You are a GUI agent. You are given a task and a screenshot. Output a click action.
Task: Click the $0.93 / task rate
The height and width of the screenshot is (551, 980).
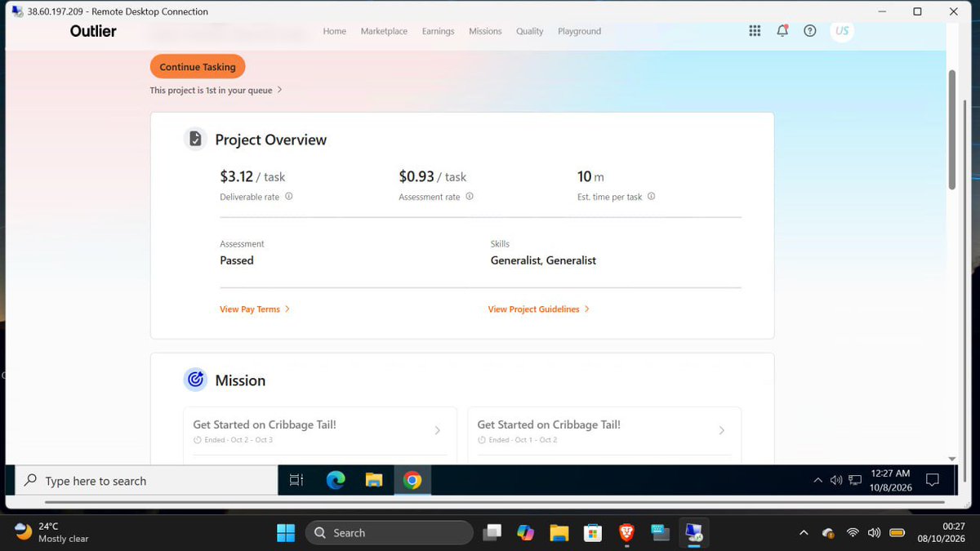pos(433,176)
